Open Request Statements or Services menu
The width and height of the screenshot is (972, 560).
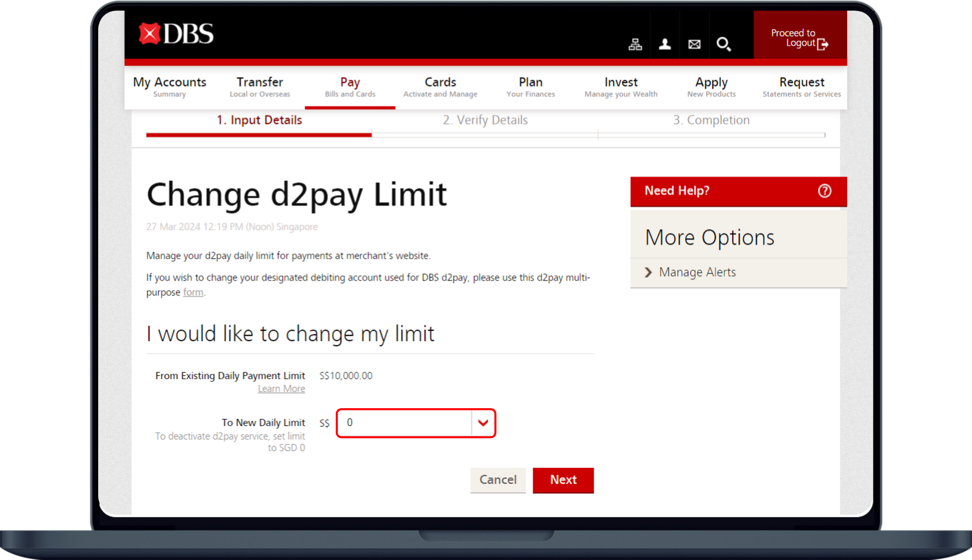tap(802, 87)
